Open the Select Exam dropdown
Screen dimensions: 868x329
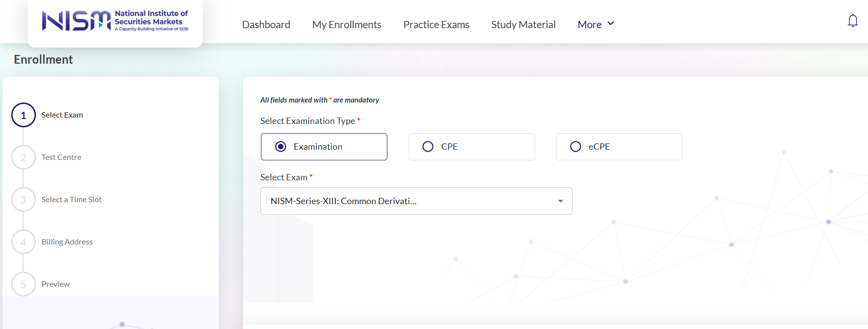pyautogui.click(x=417, y=201)
